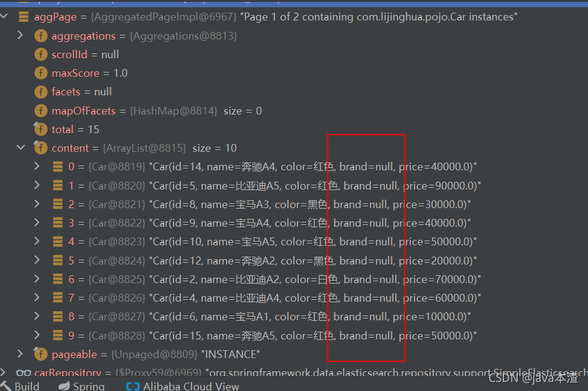588x391 pixels.
Task: Select the Car id=8 宝马A3 value
Action: pyautogui.click(x=310, y=204)
